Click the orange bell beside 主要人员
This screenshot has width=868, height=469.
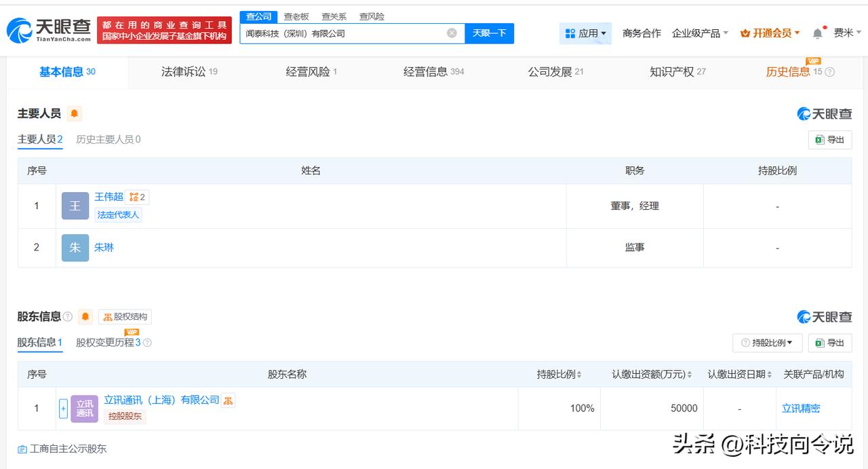coord(75,113)
